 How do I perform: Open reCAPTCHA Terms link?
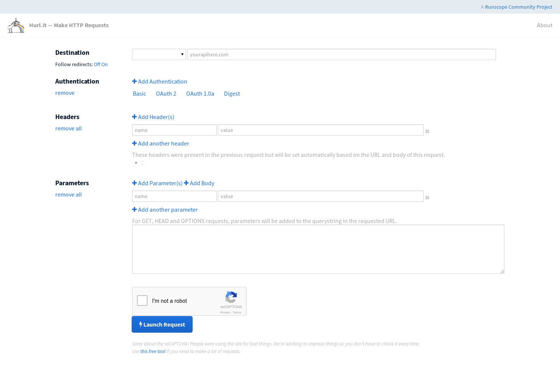[x=237, y=313]
